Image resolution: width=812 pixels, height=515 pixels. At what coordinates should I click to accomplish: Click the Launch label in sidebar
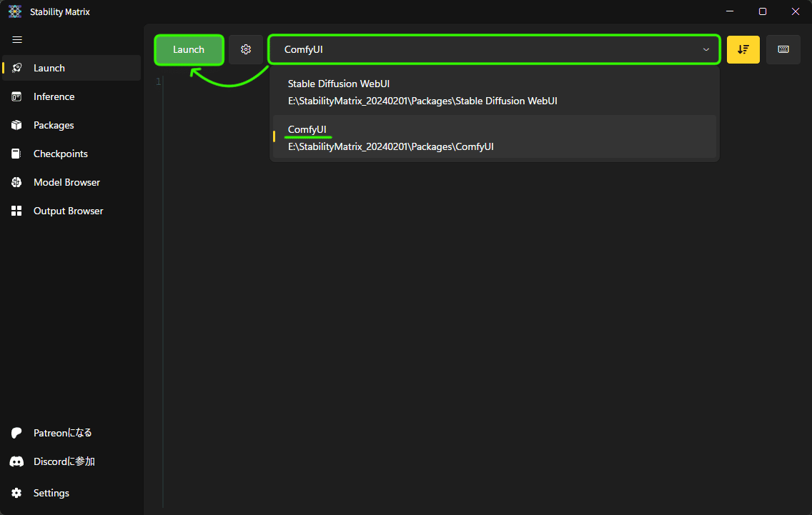(49, 68)
